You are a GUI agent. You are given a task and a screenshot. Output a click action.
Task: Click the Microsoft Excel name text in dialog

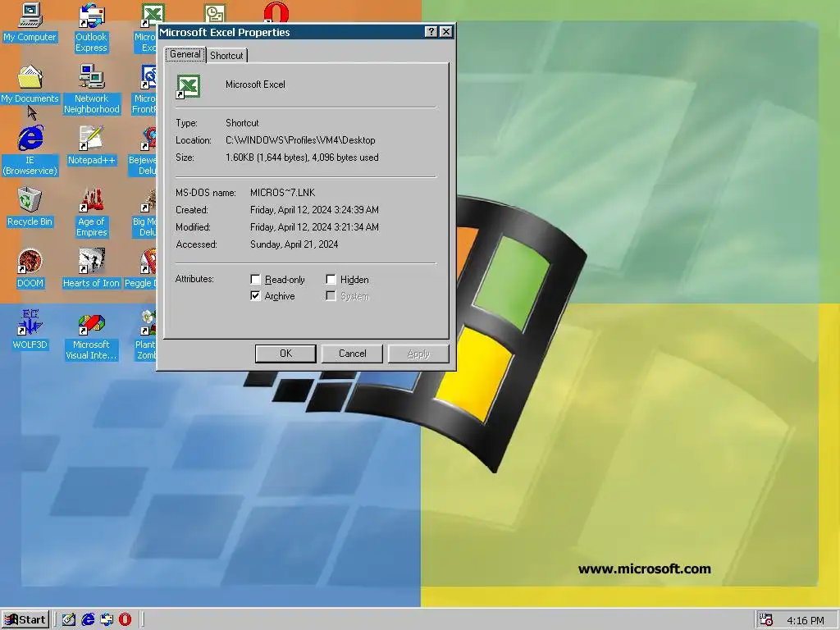(x=256, y=84)
